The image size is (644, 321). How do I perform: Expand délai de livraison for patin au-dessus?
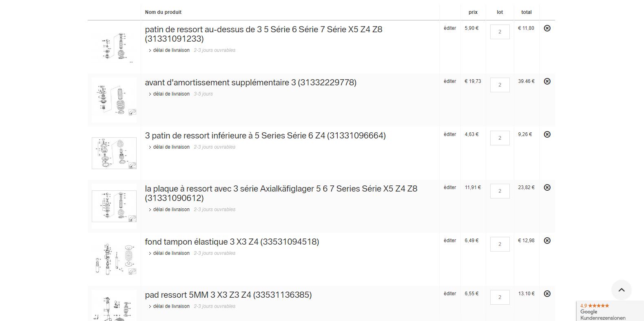[169, 50]
